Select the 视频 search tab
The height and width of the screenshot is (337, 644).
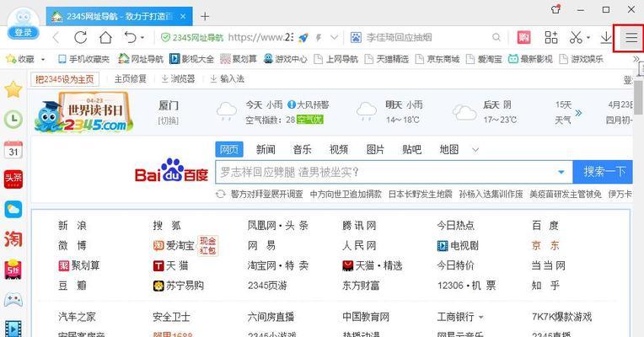point(339,149)
